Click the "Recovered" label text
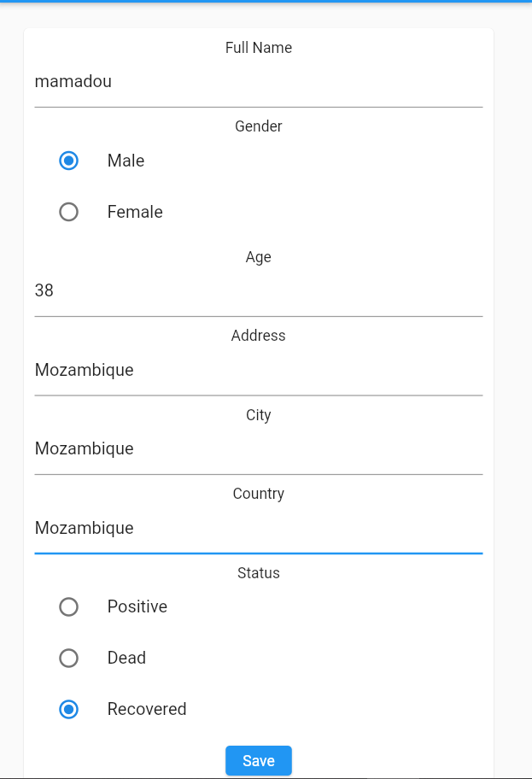Screen dimensions: 532x779 (147, 709)
